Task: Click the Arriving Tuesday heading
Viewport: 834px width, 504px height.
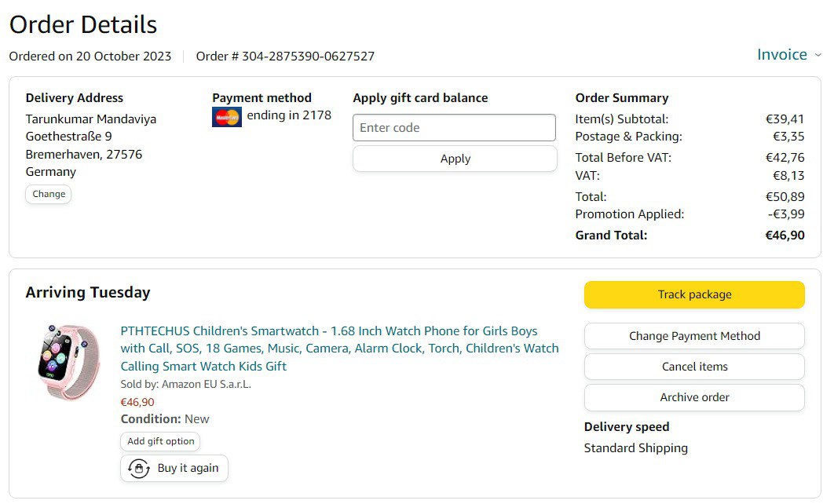Action: tap(88, 293)
